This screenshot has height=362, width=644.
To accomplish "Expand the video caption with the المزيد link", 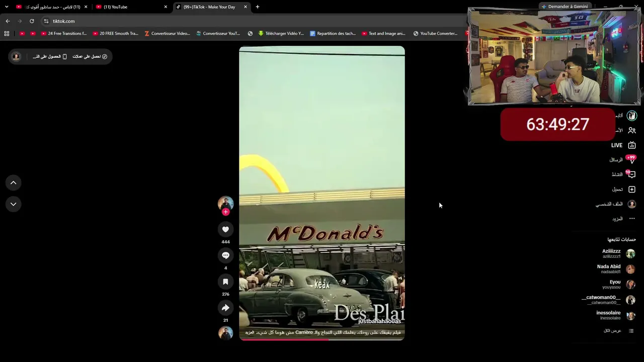I will pyautogui.click(x=250, y=332).
